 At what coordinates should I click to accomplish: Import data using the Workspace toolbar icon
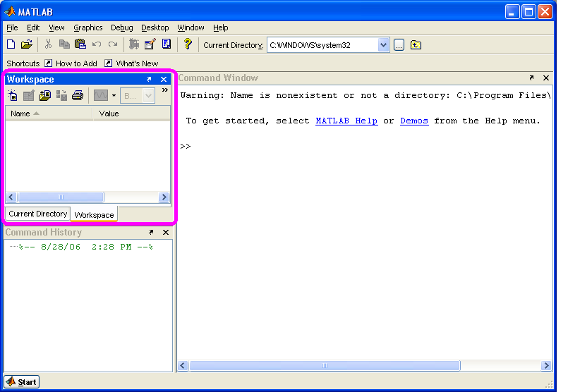pyautogui.click(x=44, y=95)
